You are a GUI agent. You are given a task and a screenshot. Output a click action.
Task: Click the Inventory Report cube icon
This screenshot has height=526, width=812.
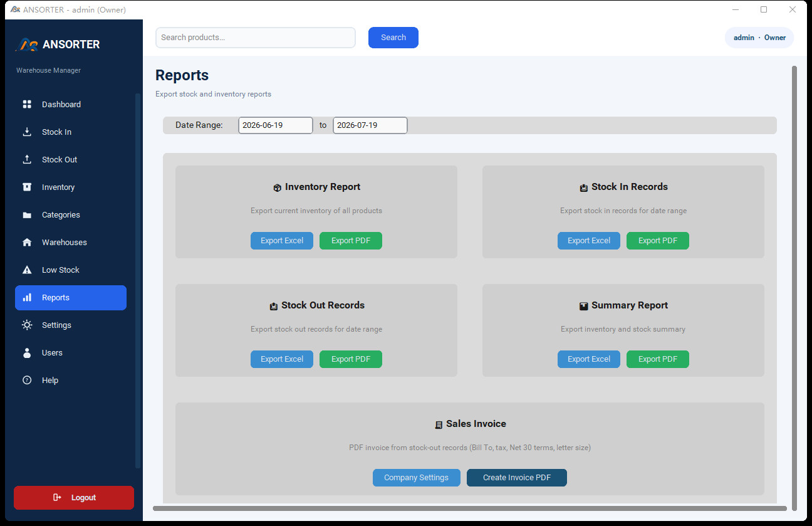[x=277, y=187]
